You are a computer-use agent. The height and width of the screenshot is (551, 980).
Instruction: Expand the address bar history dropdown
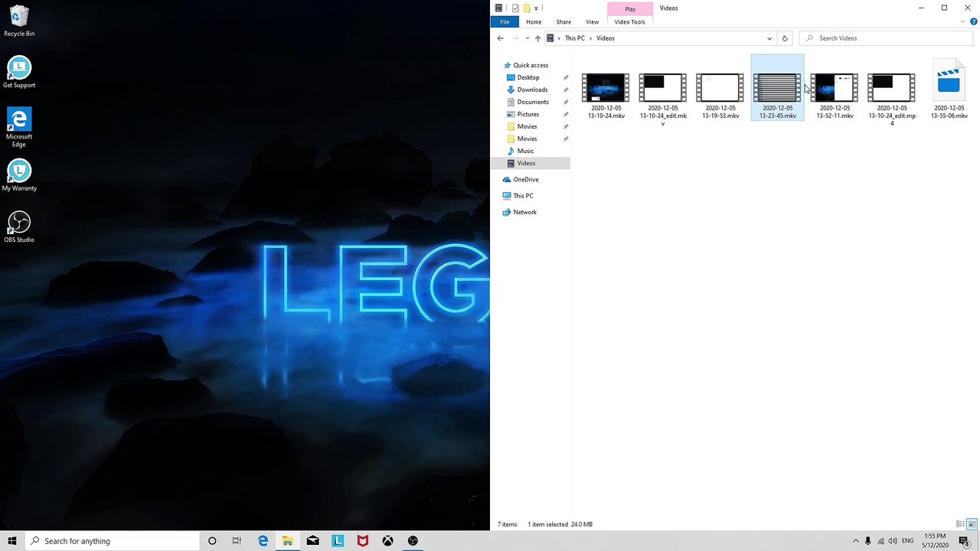769,38
